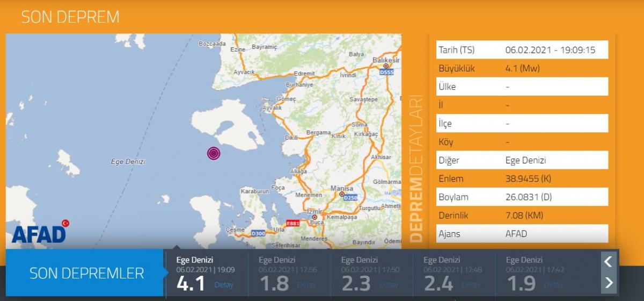Click the E881 road sign on map

click(x=292, y=223)
